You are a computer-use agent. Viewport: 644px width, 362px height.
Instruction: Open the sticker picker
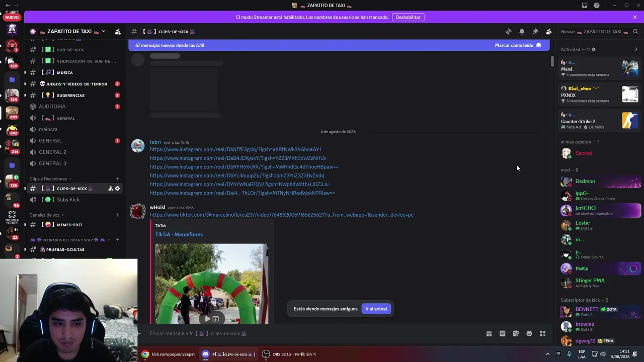click(516, 333)
